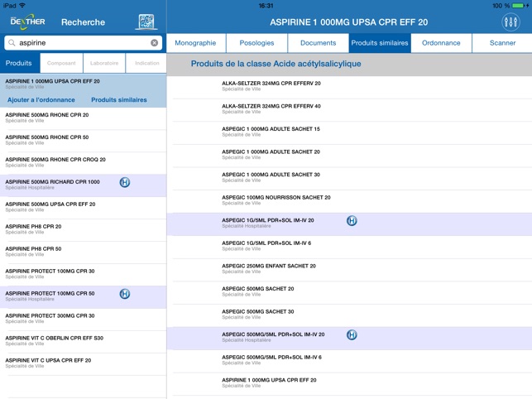Select ASPIRINE 500MG RICHARD CPR 1000
This screenshot has height=399, width=532.
[83, 185]
